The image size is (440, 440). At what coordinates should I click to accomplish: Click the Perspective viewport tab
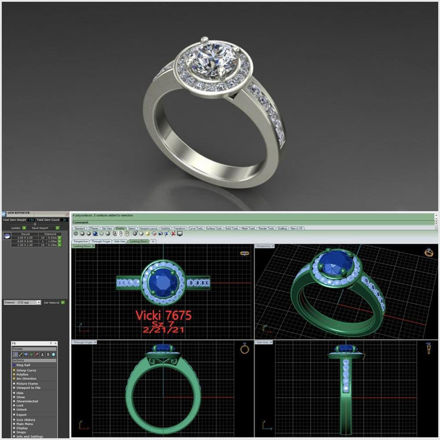point(81,241)
